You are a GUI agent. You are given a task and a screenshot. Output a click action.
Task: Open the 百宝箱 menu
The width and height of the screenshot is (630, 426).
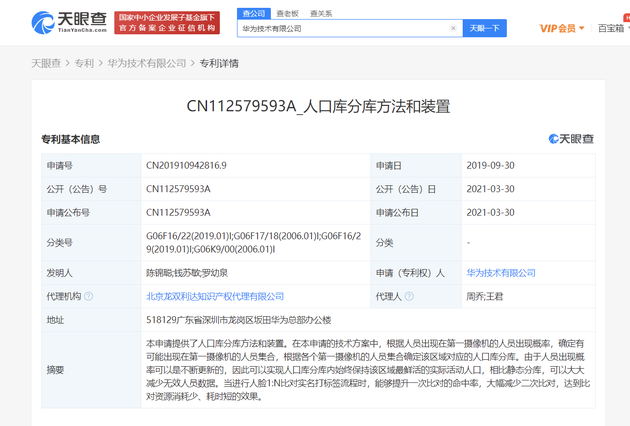coord(614,28)
